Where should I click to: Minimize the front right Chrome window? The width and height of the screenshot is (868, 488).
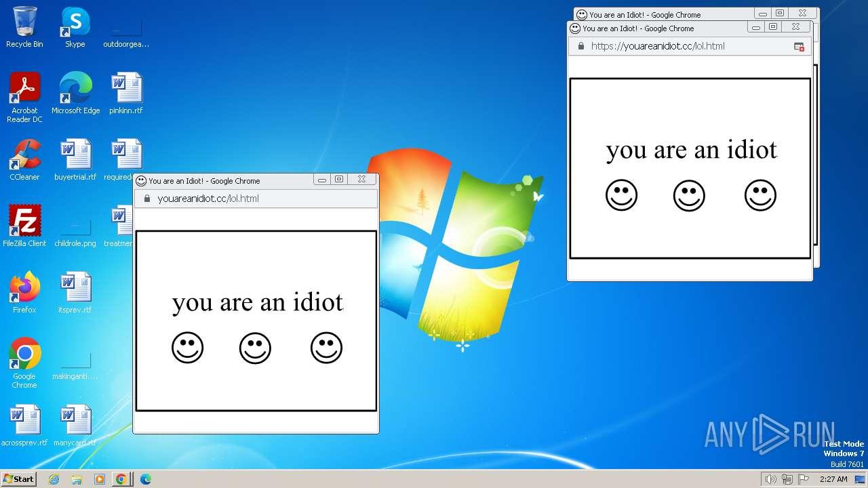pyautogui.click(x=756, y=27)
